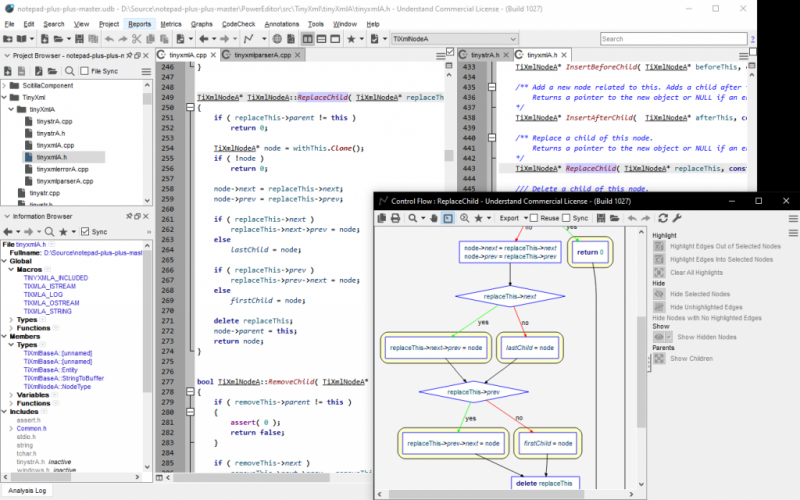The width and height of the screenshot is (800, 500).
Task: Uncheck Sync in the Information Browser
Action: pos(84,230)
